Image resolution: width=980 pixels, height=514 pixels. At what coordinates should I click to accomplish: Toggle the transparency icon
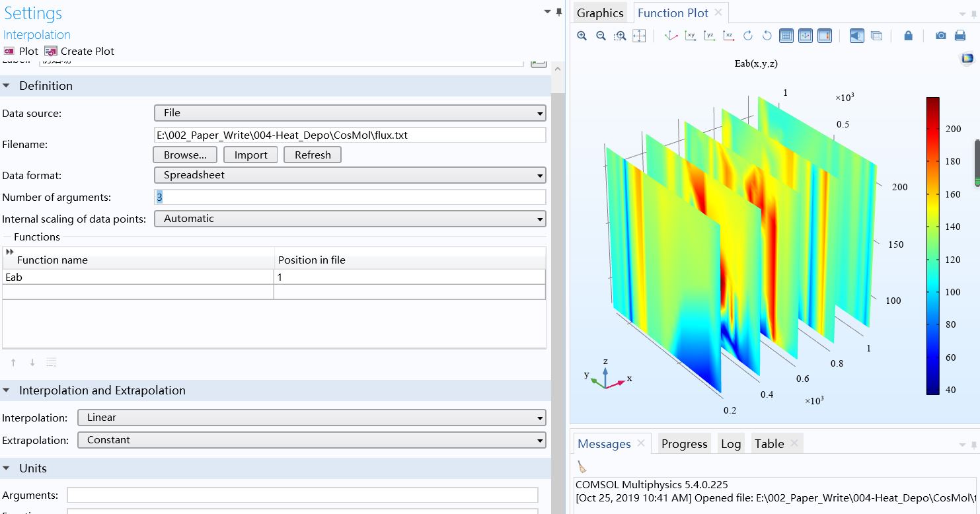[x=876, y=36]
